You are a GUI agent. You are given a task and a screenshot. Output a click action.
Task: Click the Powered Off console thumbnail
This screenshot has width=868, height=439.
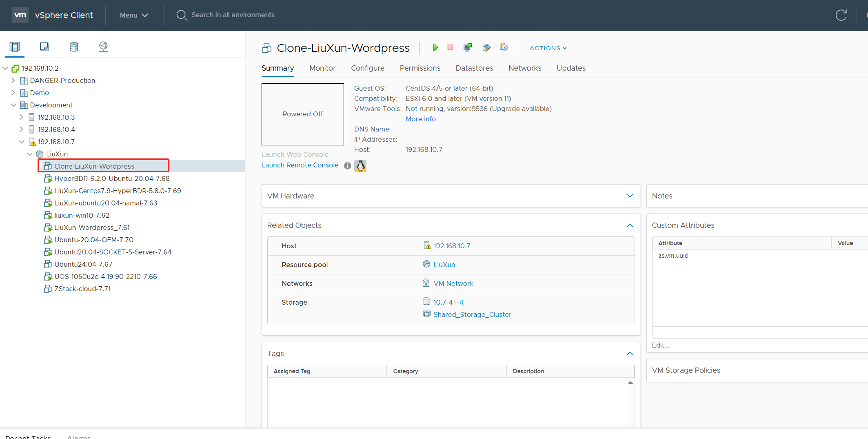[303, 114]
